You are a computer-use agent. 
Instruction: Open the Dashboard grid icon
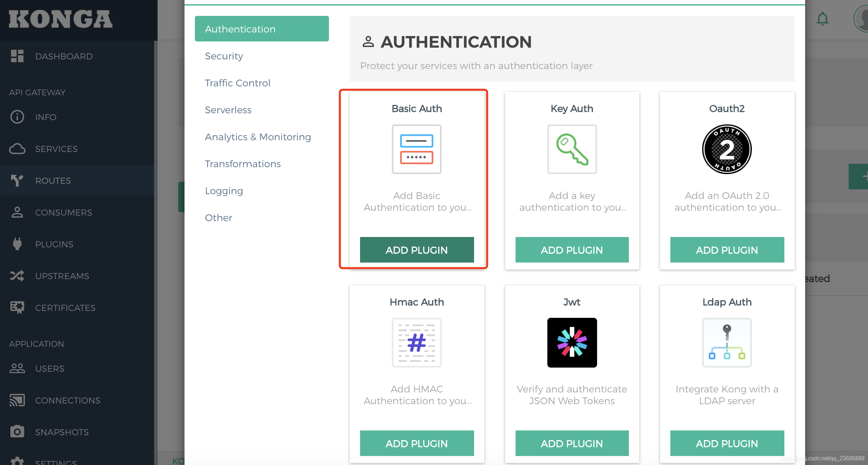17,56
